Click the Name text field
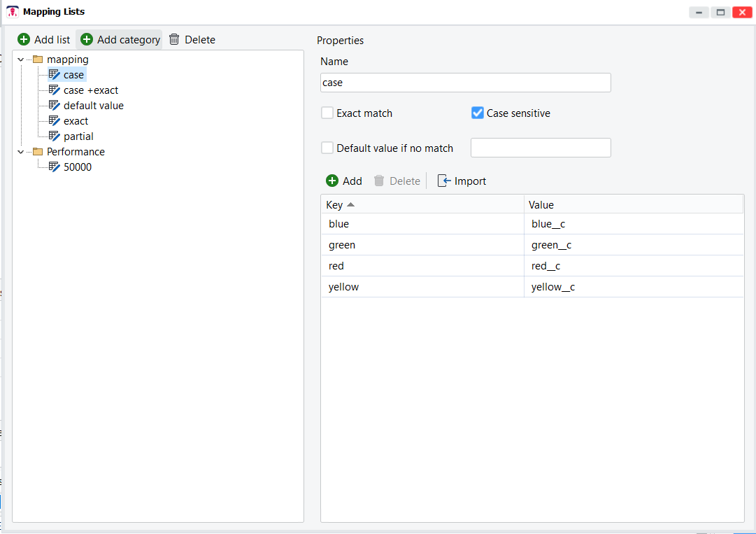The height and width of the screenshot is (534, 756). (x=465, y=83)
